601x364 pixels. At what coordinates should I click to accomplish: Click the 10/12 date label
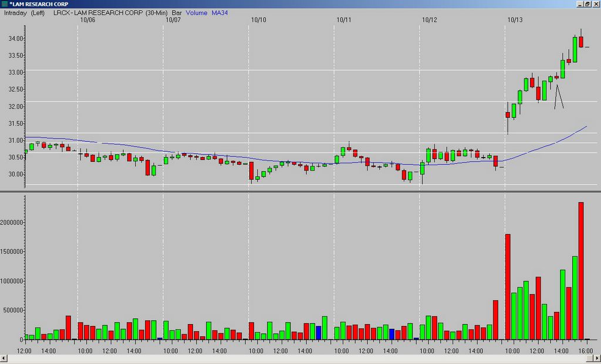tap(429, 20)
